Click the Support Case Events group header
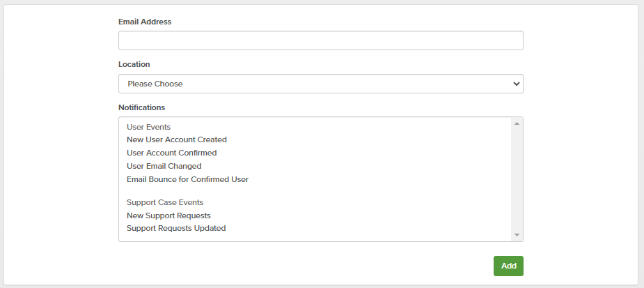This screenshot has width=644, height=288. 165,202
